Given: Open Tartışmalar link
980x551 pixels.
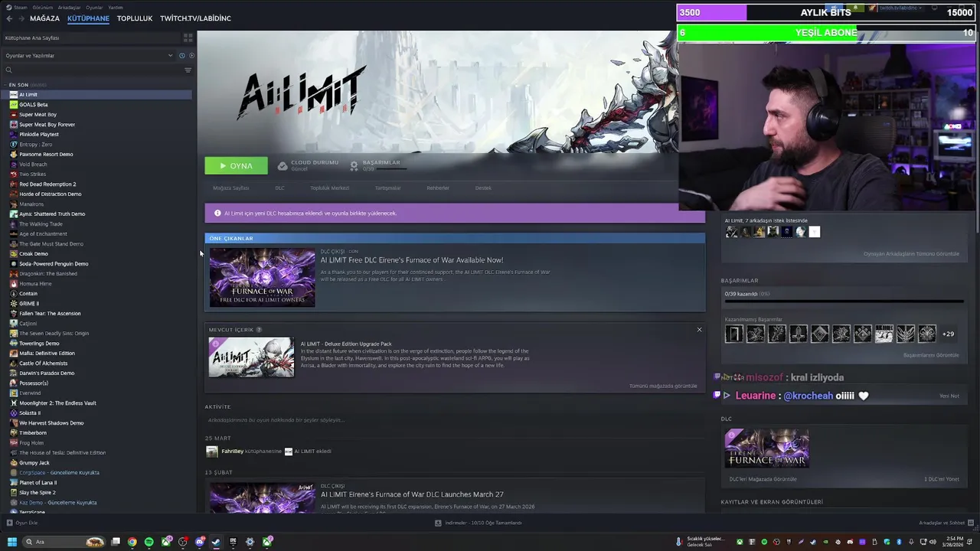Looking at the screenshot, I should coord(387,187).
